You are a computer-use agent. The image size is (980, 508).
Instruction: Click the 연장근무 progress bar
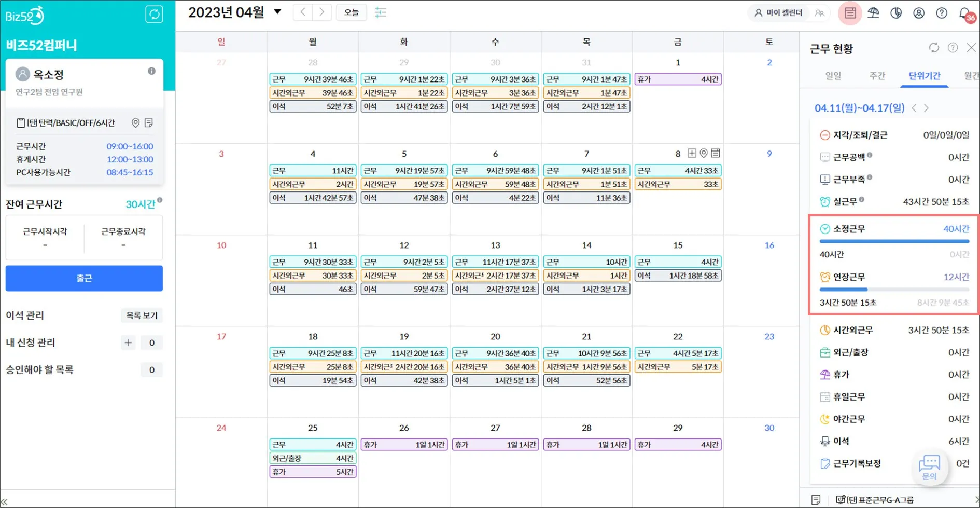click(x=894, y=290)
